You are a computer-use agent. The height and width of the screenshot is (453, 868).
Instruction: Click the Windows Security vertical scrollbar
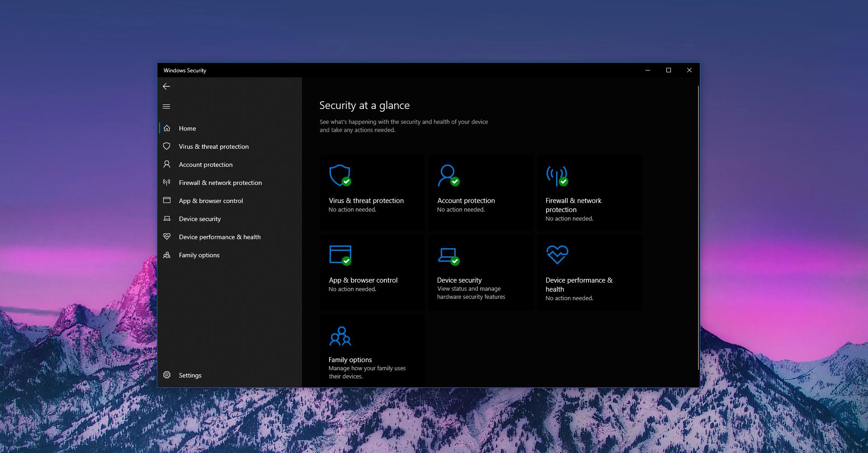point(698,228)
